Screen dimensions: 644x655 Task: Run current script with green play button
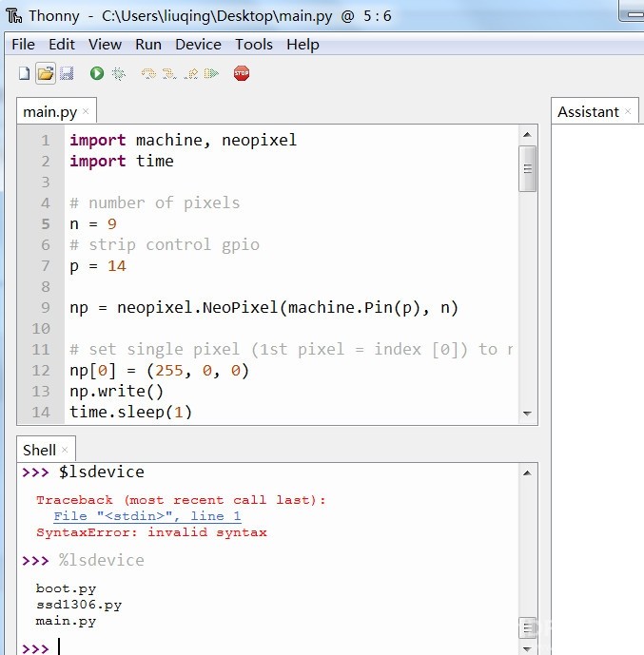click(x=97, y=73)
